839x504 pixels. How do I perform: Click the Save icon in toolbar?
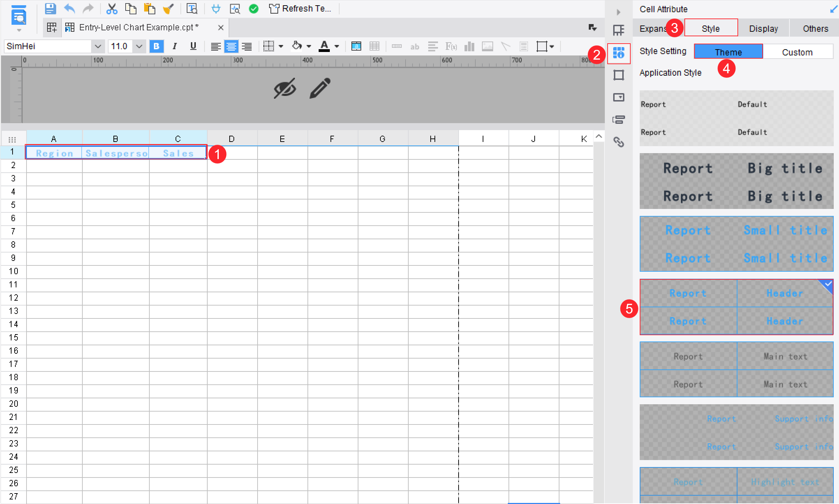51,9
